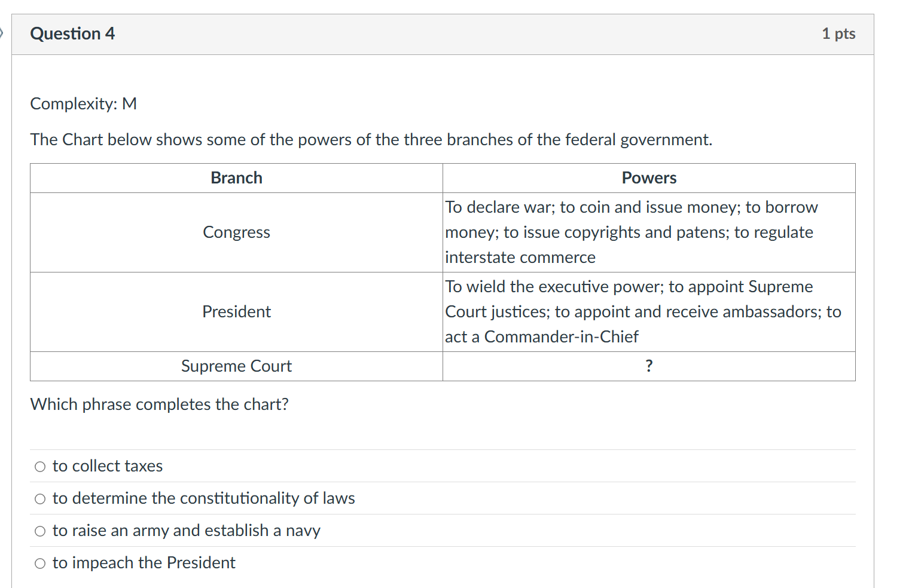Click the Congress powers description cell

[x=631, y=232]
